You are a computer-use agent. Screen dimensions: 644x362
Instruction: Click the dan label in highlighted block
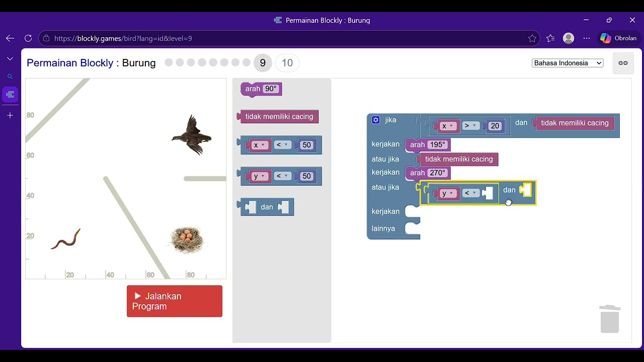pyautogui.click(x=509, y=190)
